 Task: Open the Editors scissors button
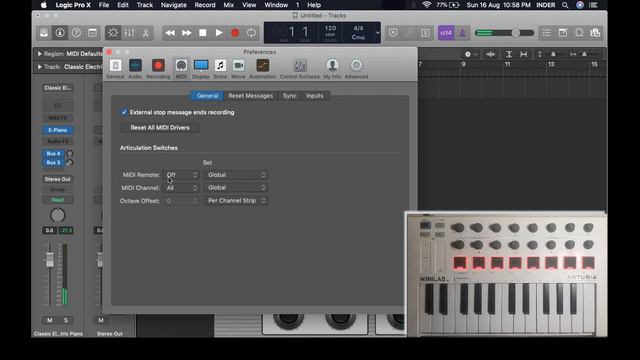pyautogui.click(x=146, y=33)
